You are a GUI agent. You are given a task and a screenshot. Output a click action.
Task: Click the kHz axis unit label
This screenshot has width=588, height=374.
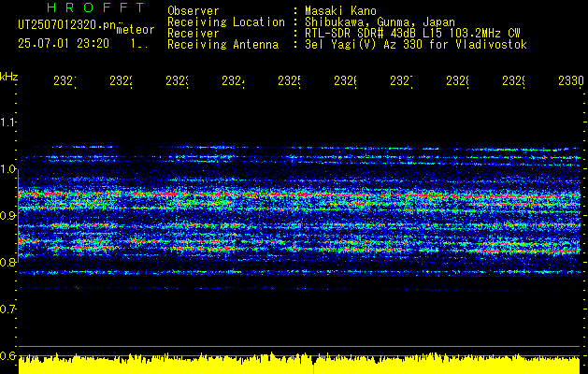pos(8,77)
